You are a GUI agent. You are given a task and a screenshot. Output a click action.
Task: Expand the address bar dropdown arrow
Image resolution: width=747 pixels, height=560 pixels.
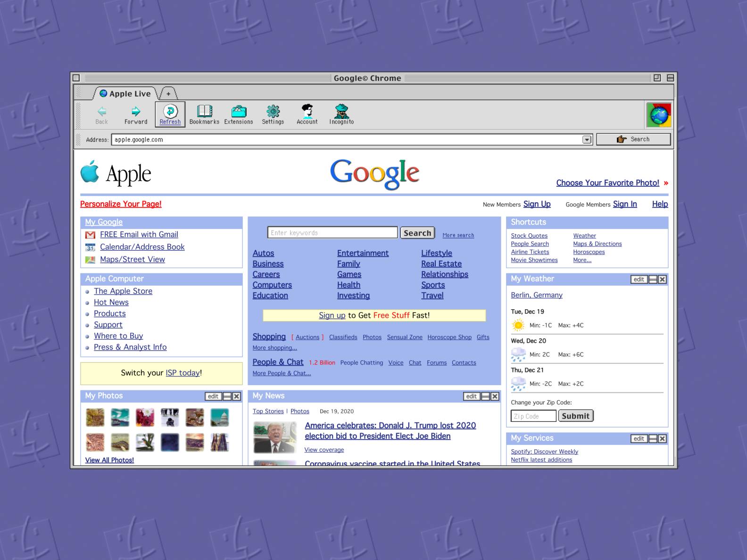(x=587, y=140)
